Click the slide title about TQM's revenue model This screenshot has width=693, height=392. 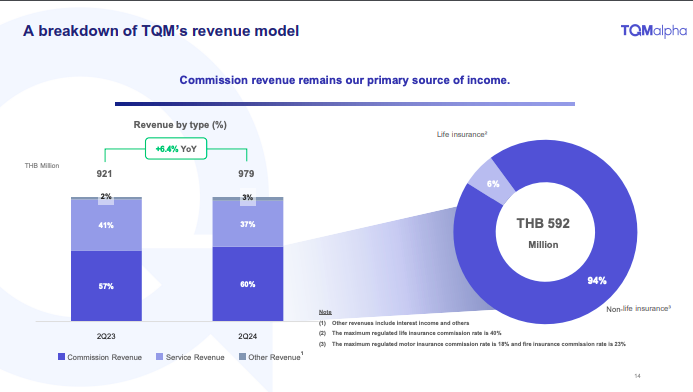161,31
